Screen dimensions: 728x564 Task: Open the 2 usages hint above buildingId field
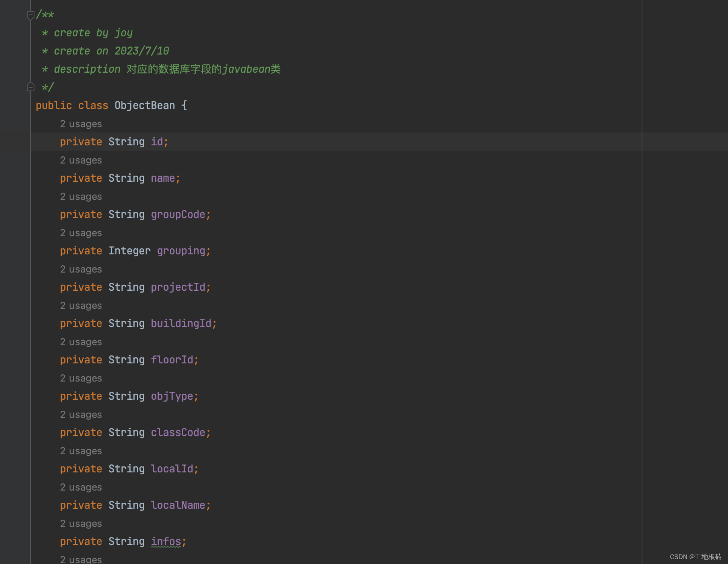point(81,305)
